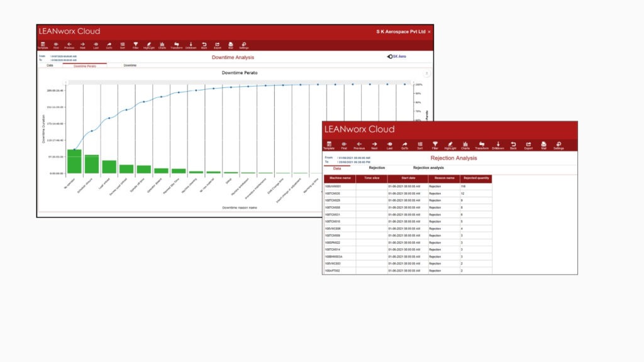Viewport: 644px width, 362px height.
Task: Go to First record in Rejection Analysis window
Action: (344, 145)
